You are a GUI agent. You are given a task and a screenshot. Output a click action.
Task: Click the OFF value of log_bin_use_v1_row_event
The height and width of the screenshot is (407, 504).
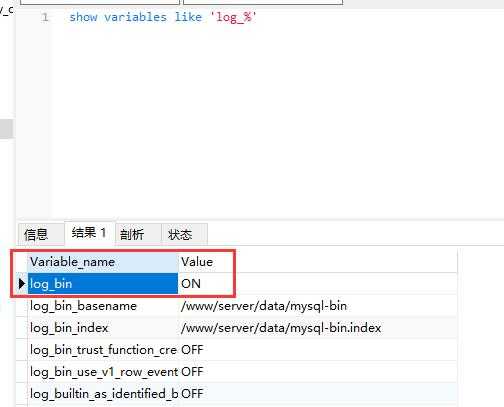pyautogui.click(x=192, y=372)
